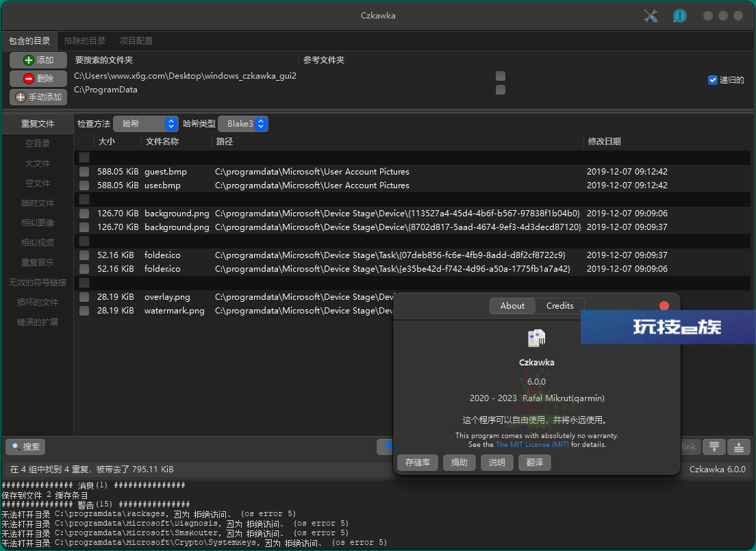Screen dimensions: 756x551
Task: Check the box for watermark.png
Action: click(84, 311)
